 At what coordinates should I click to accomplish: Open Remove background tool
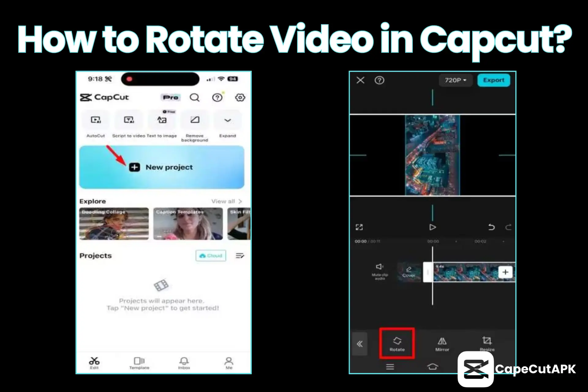[x=194, y=126]
